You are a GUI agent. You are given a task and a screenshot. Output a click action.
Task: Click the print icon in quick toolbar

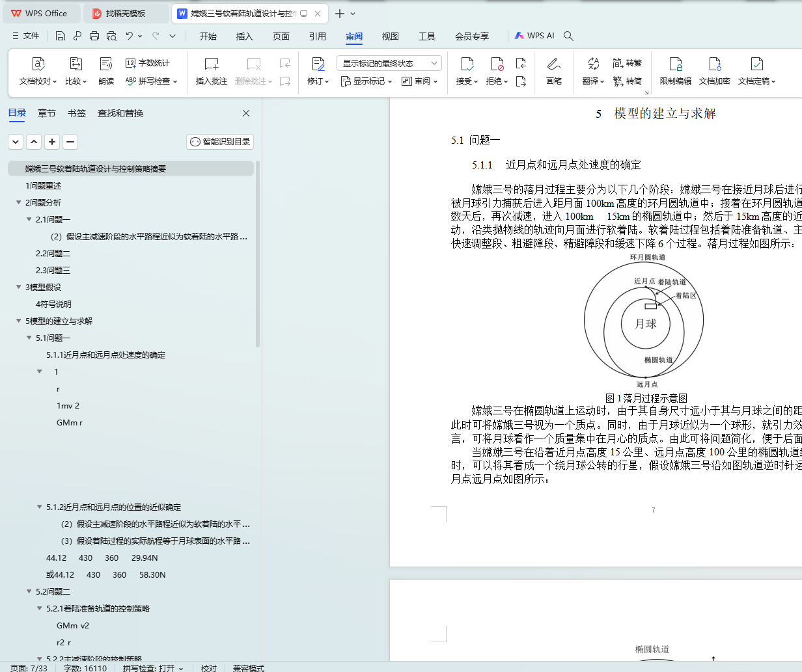[x=94, y=36]
